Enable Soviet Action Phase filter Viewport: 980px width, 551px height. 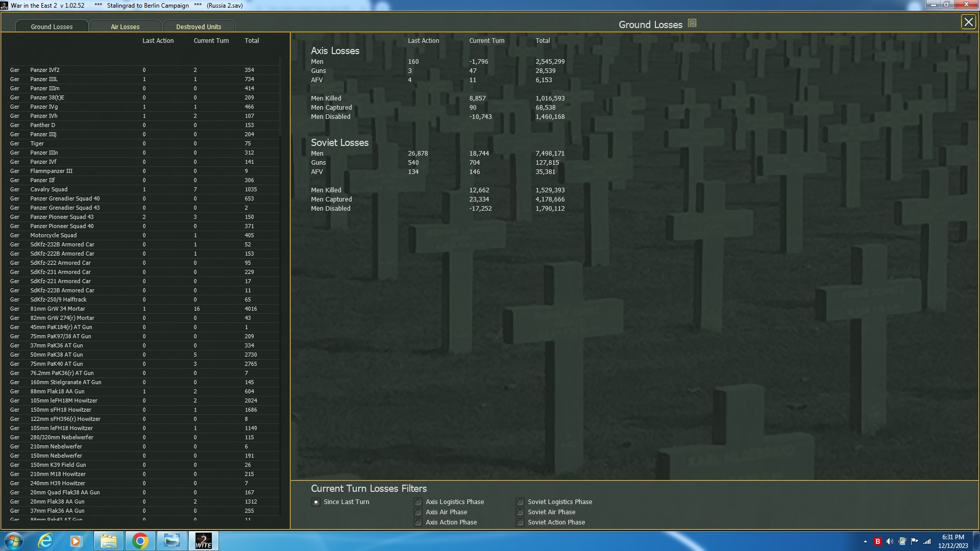520,522
